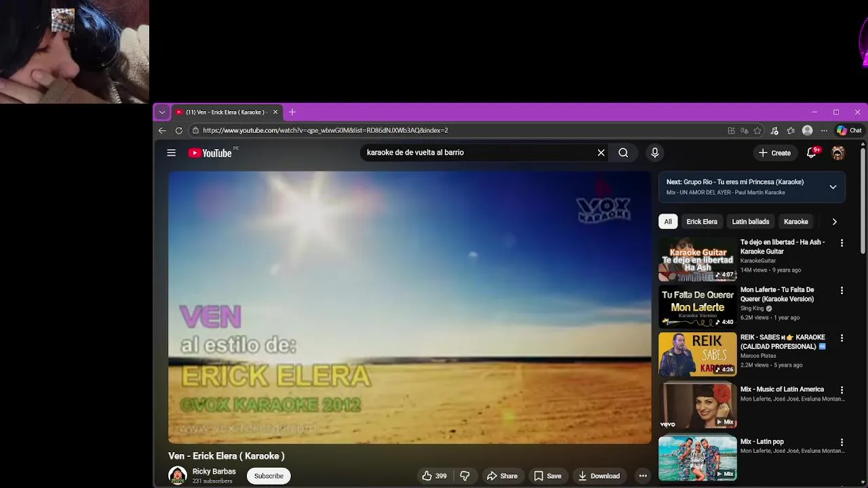Viewport: 868px width, 488px height.
Task: Click the Mix - Latin pop title
Action: tap(762, 442)
